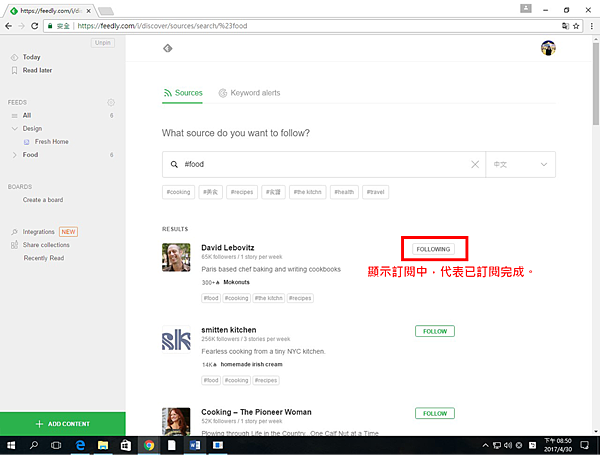Follow Cooking – The Pioneer Woman
Image resolution: width=600 pixels, height=458 pixels.
(x=435, y=414)
